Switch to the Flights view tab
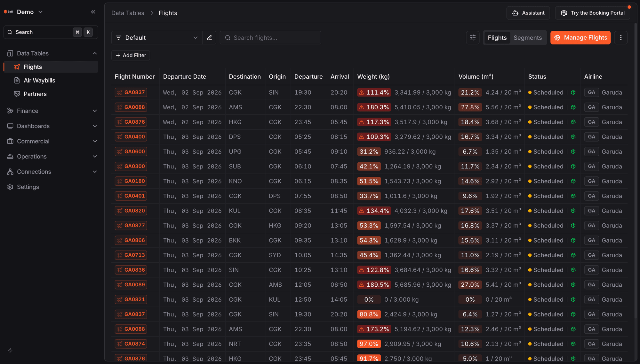The image size is (640, 364). 497,38
